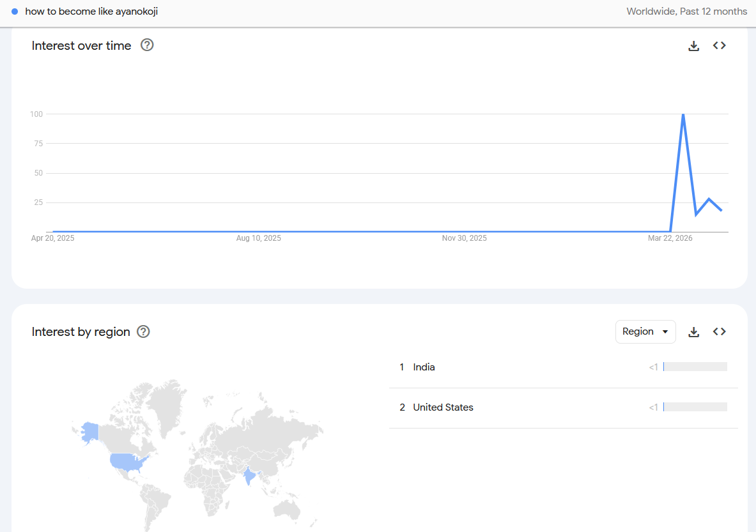Click the <1 value next to India
The width and height of the screenshot is (756, 532).
tap(653, 367)
